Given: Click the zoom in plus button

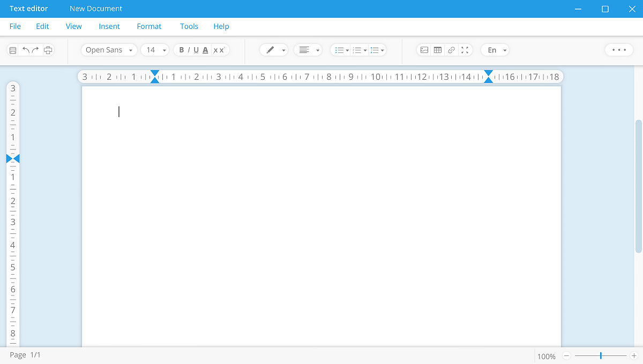Looking at the screenshot, I should 634,355.
